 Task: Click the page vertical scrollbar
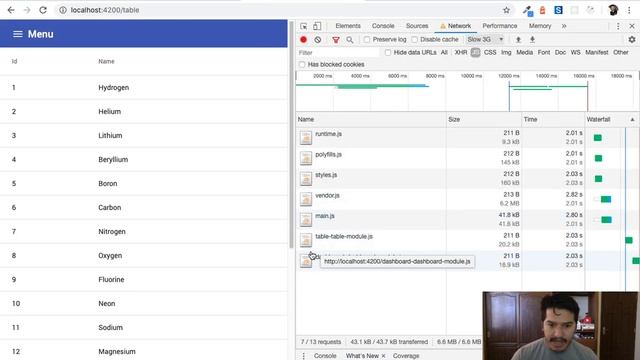291,135
